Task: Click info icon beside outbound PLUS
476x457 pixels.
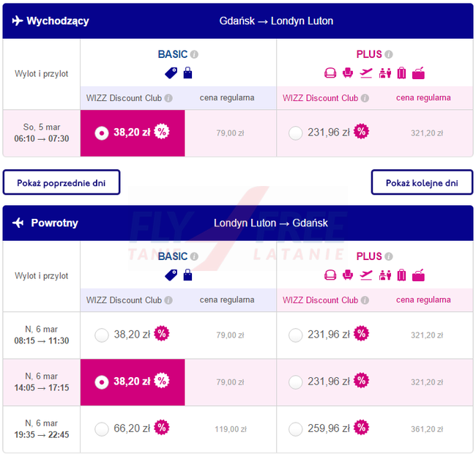Action: (x=389, y=54)
